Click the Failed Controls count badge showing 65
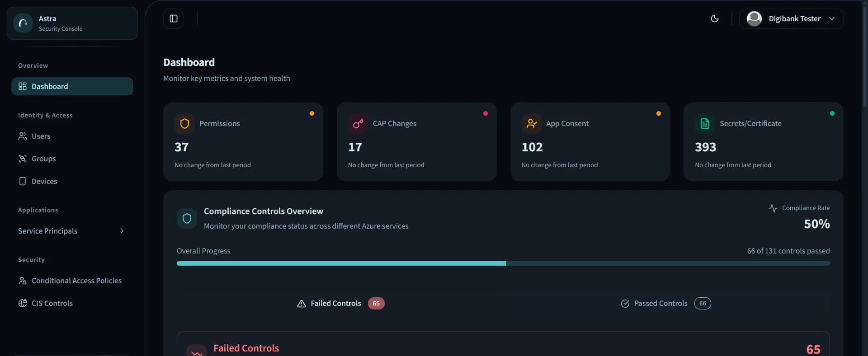 pyautogui.click(x=376, y=303)
